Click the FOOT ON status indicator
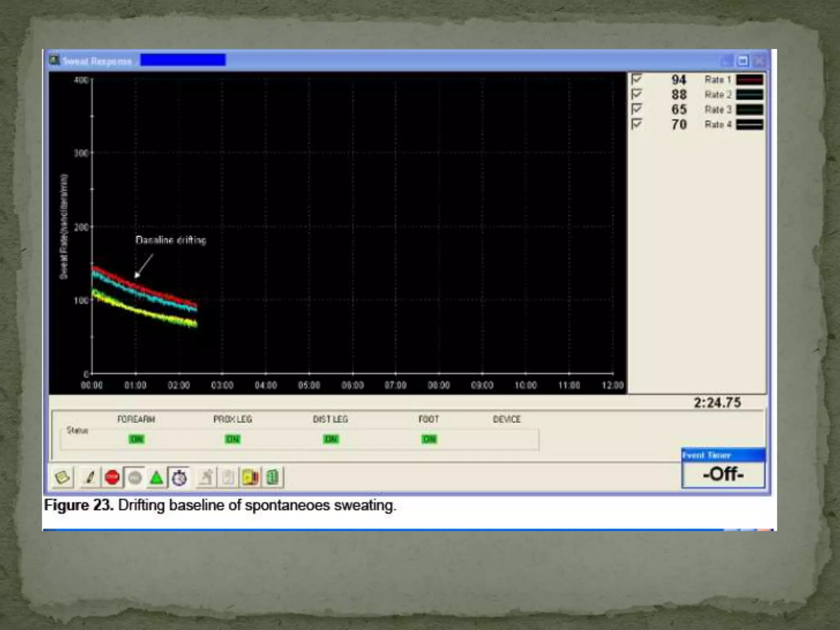 pyautogui.click(x=429, y=439)
